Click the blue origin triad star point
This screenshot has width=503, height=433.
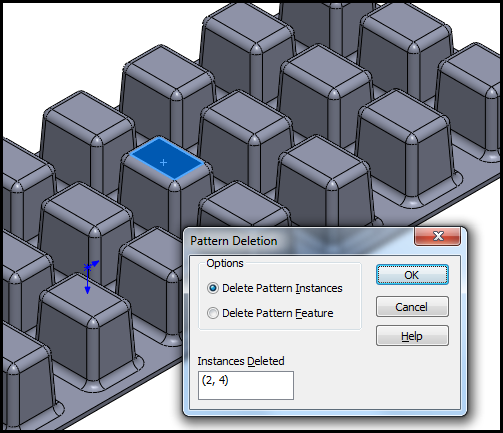pyautogui.click(x=87, y=267)
